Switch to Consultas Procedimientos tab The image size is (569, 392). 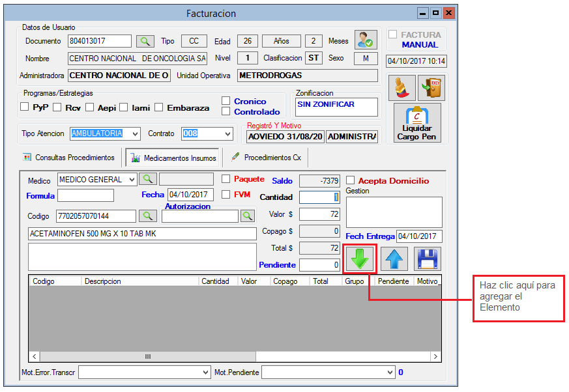69,158
